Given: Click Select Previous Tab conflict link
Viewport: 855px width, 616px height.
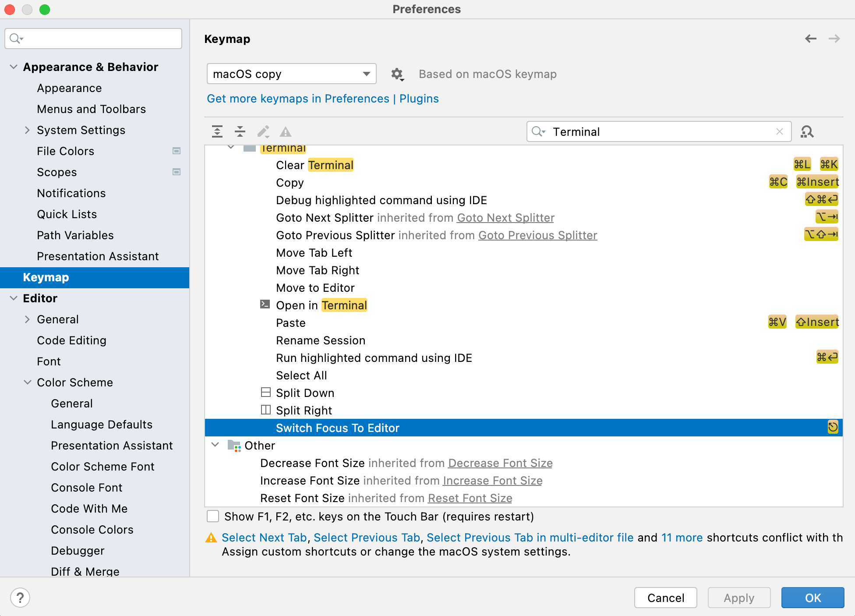Looking at the screenshot, I should [367, 538].
